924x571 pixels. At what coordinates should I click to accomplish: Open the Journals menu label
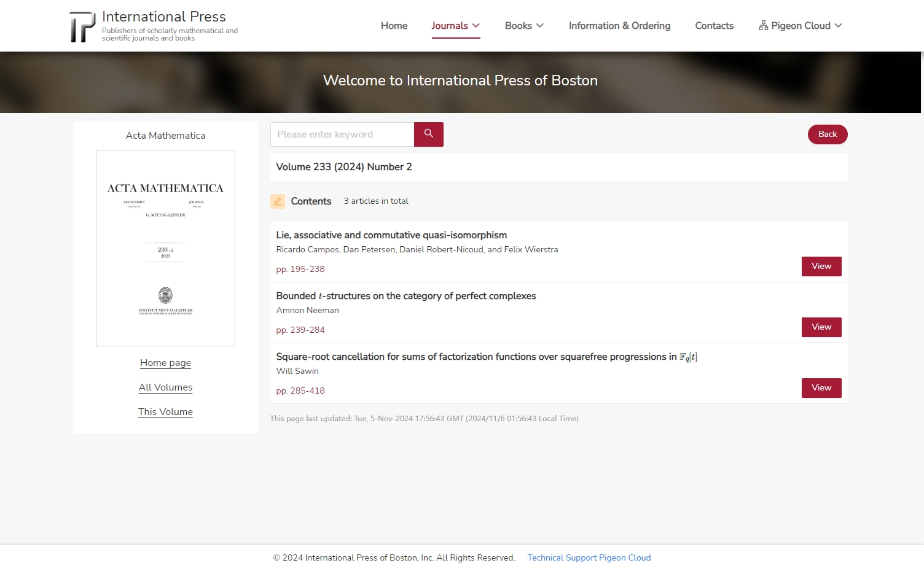pyautogui.click(x=450, y=25)
